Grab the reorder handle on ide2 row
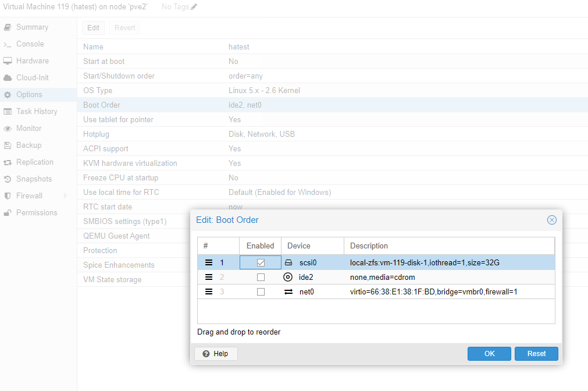 pyautogui.click(x=209, y=277)
